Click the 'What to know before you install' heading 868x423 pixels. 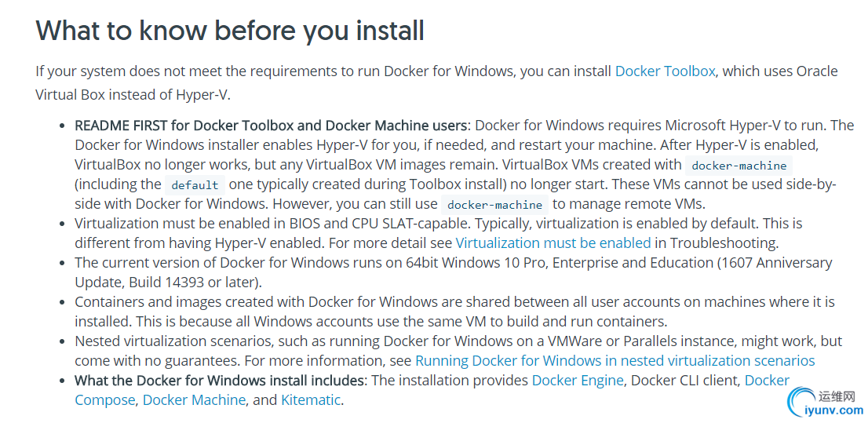coord(230,30)
